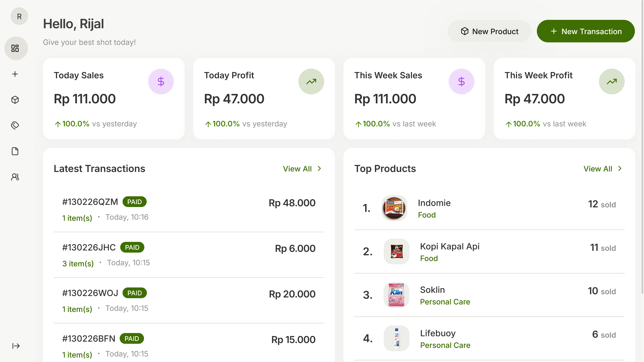This screenshot has width=644, height=362.
Task: Open products box icon in sidebar
Action: (15, 100)
